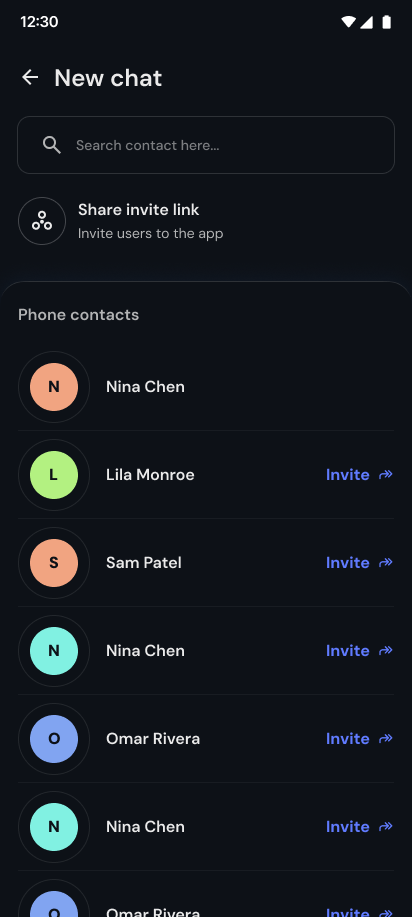Invite Lila Monroe to the app
This screenshot has height=917, width=412.
click(359, 475)
